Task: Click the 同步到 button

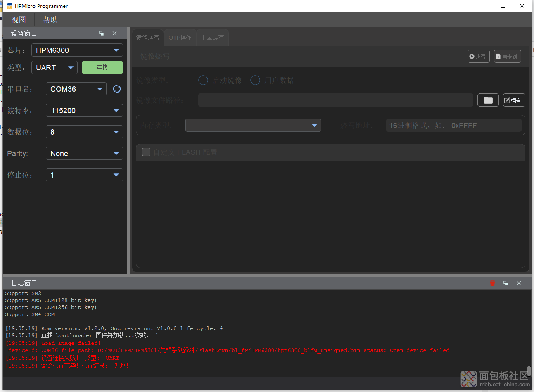Action: 507,56
